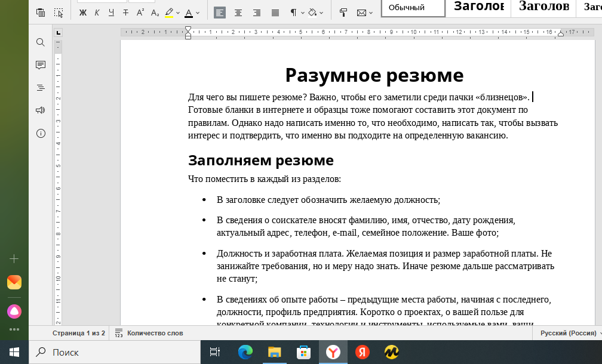Screen dimensions: 602x364
Task: Apply the first Заголовок heading style
Action: point(478,7)
